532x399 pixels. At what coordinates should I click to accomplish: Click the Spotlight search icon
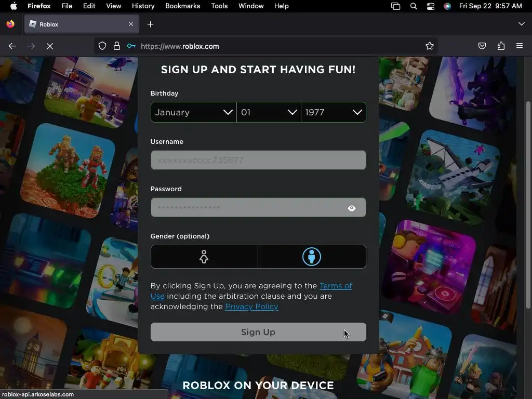tap(413, 6)
